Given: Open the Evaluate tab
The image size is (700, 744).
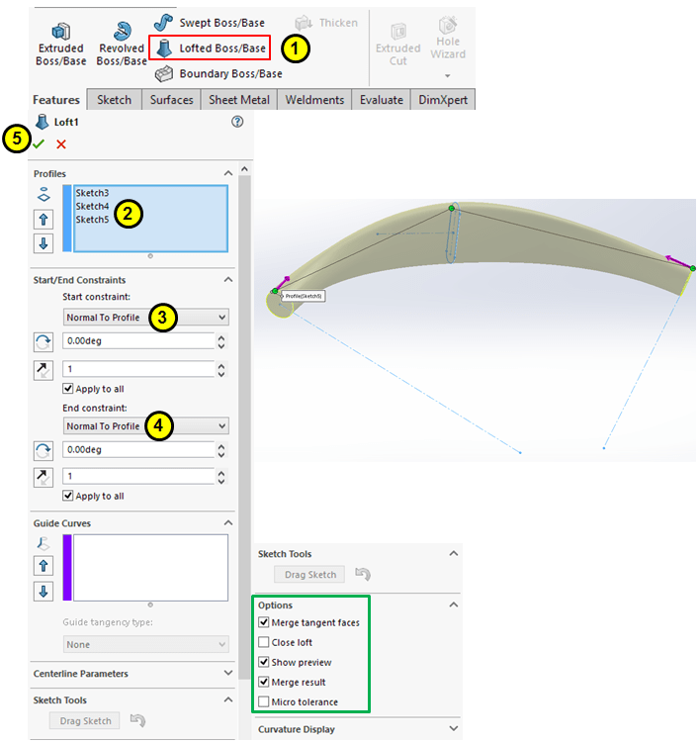Looking at the screenshot, I should [381, 100].
